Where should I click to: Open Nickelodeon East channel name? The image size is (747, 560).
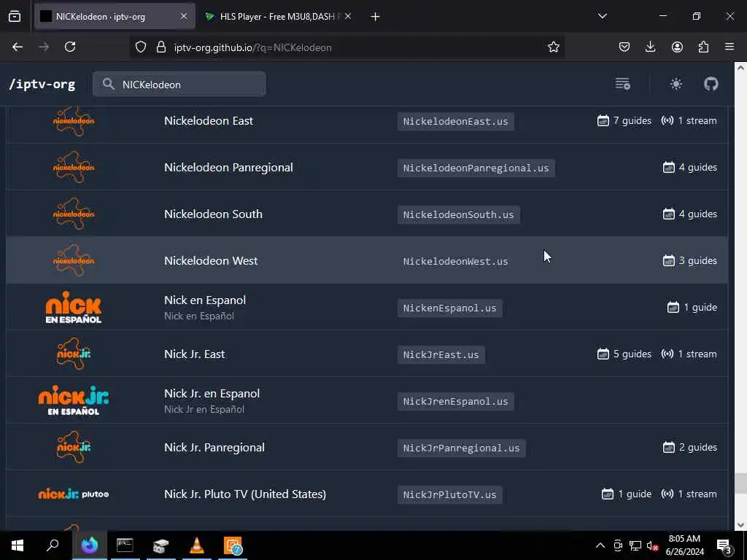point(209,121)
